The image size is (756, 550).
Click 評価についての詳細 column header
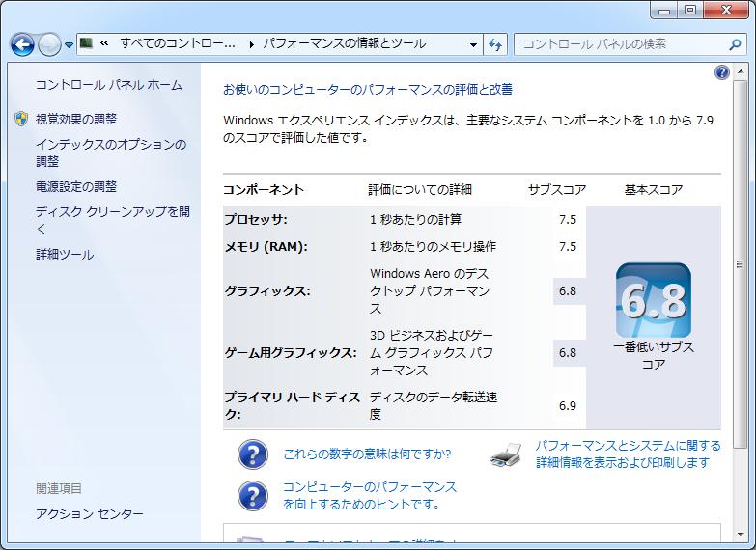click(420, 190)
